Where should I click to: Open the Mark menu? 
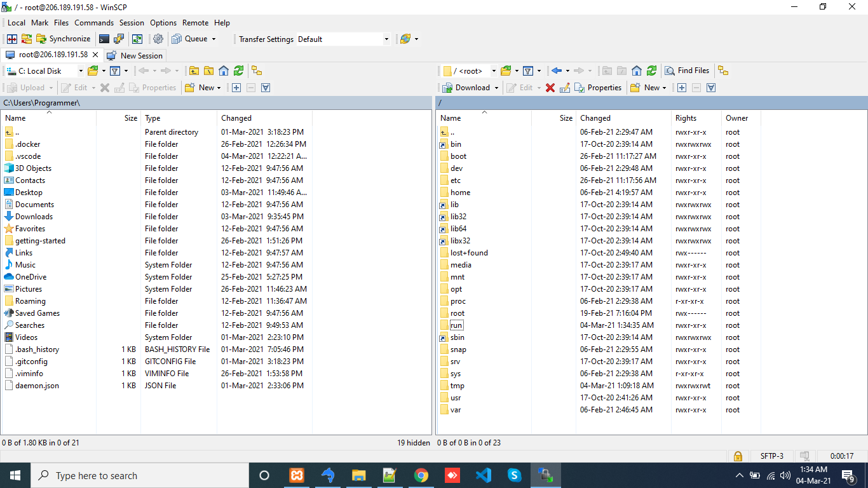[x=40, y=22]
